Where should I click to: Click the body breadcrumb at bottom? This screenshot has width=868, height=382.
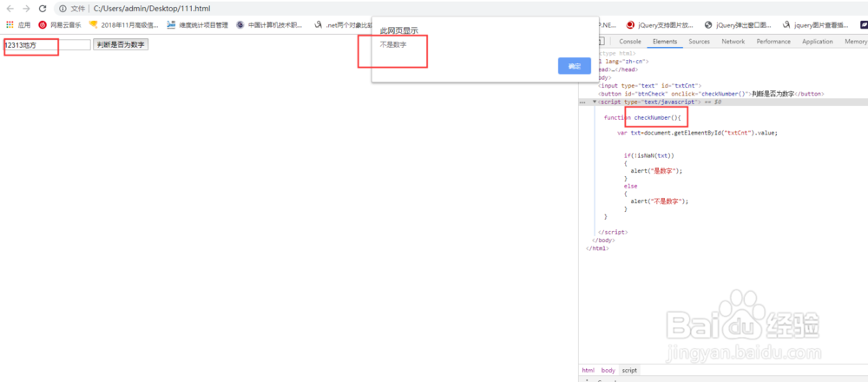608,370
